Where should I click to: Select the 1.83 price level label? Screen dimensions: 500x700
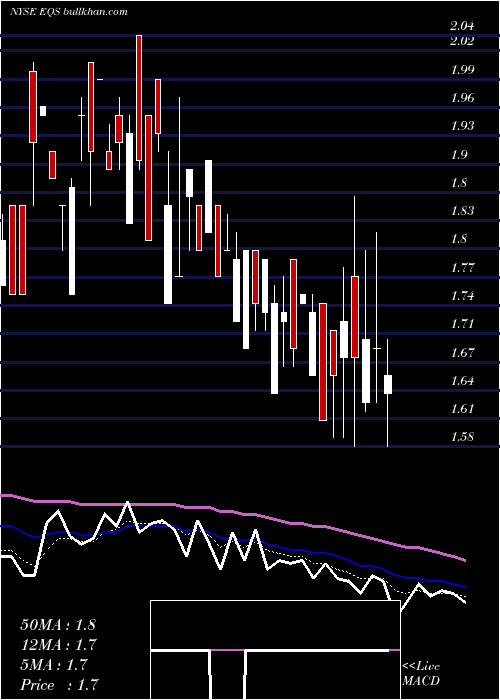tap(462, 210)
